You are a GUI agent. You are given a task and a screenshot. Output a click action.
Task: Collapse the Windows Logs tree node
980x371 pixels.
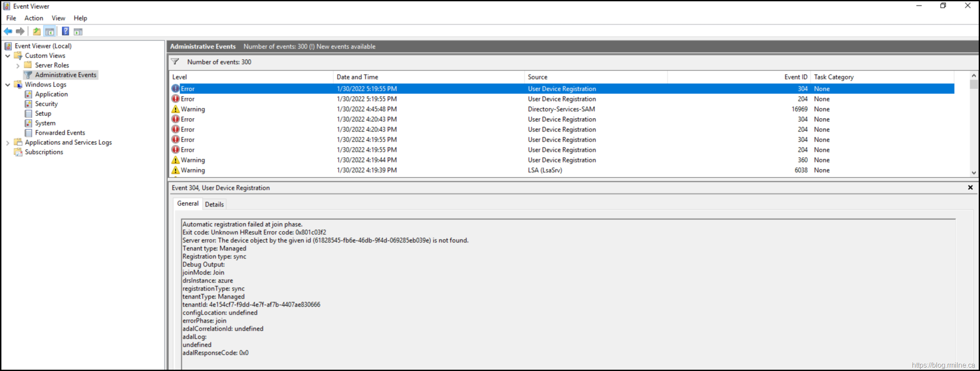coord(8,85)
